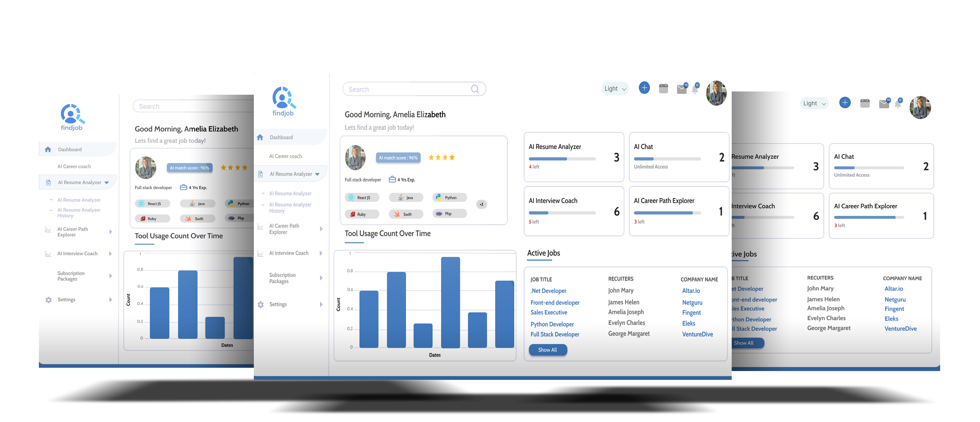This screenshot has width=980, height=422.
Task: Click the +3 more skills badge
Action: 481,204
